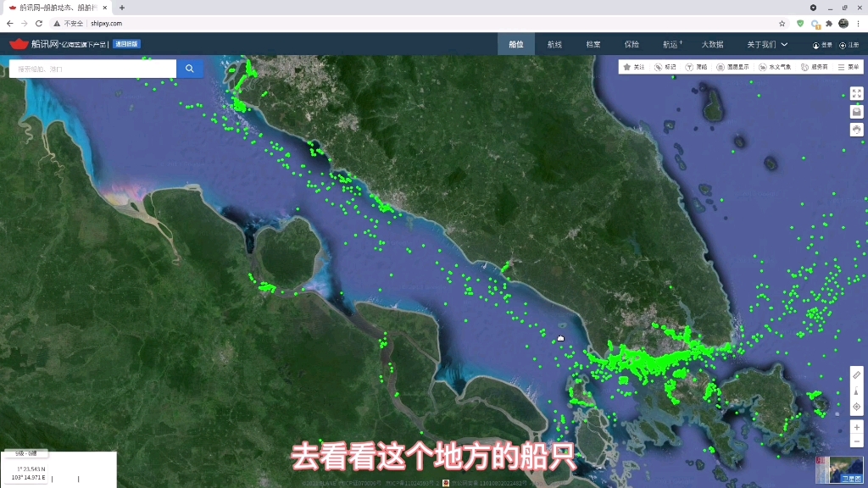Open Chrome extensions puzzle icon
Image resolution: width=868 pixels, height=488 pixels.
click(829, 23)
